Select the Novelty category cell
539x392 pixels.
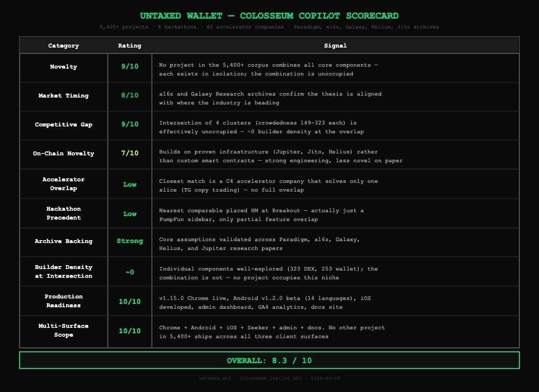click(x=64, y=68)
